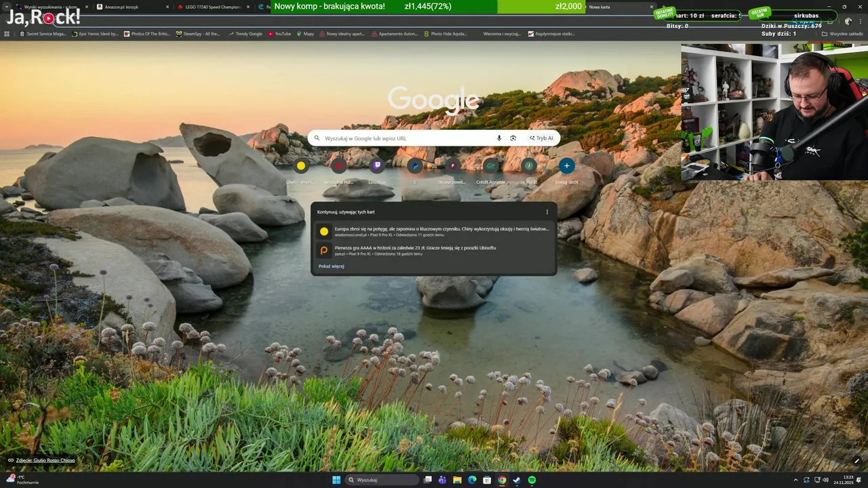The width and height of the screenshot is (868, 488).
Task: Open Epic Heroic Ident bookmark
Action: click(x=95, y=33)
